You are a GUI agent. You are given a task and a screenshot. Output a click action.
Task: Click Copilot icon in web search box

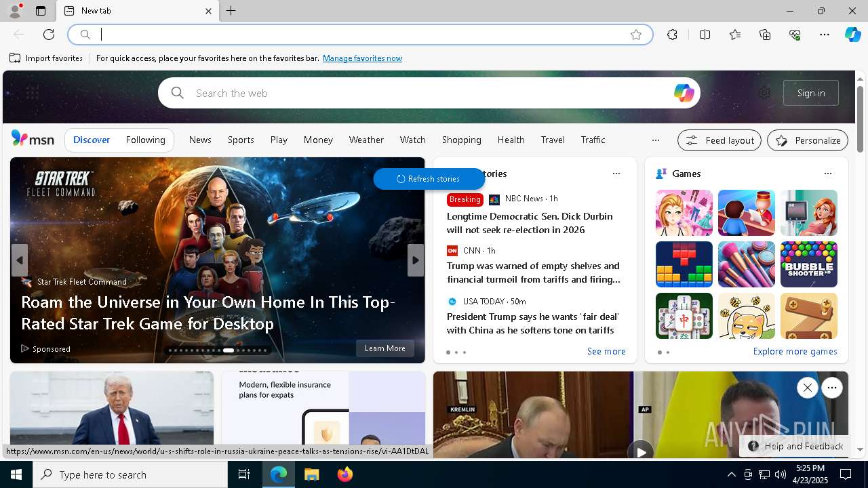pyautogui.click(x=684, y=93)
